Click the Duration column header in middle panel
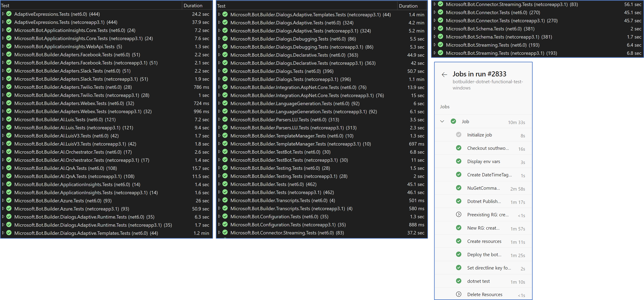Screen dimensions: 644x300 [408, 6]
